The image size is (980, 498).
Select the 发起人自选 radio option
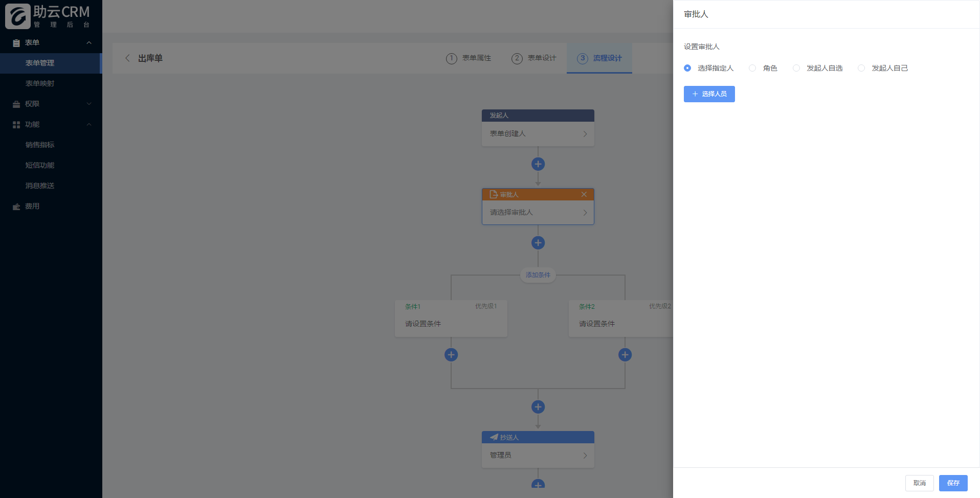click(x=796, y=68)
